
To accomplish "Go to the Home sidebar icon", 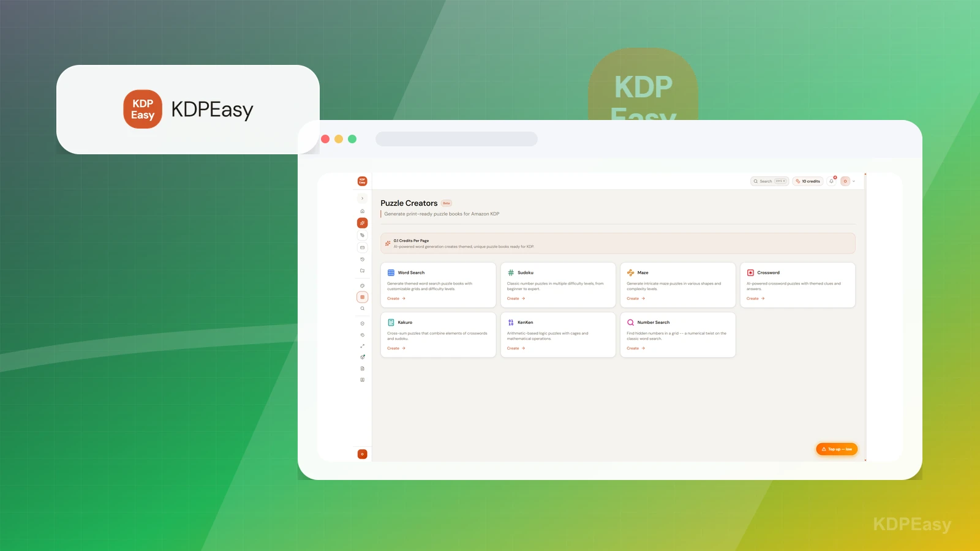I will pyautogui.click(x=362, y=211).
